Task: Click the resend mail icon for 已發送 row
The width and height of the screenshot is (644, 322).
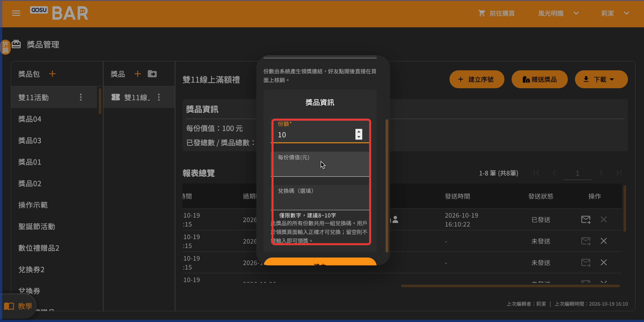Action: [x=586, y=219]
